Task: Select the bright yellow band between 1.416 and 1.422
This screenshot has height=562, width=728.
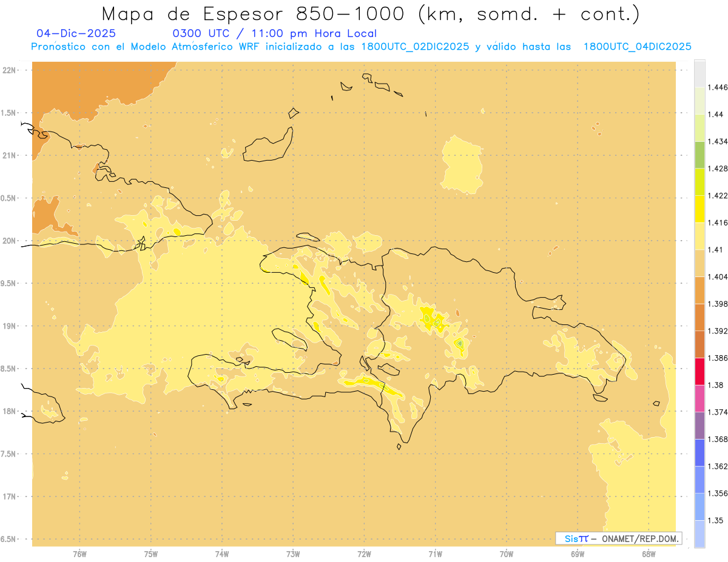Action: [x=699, y=209]
